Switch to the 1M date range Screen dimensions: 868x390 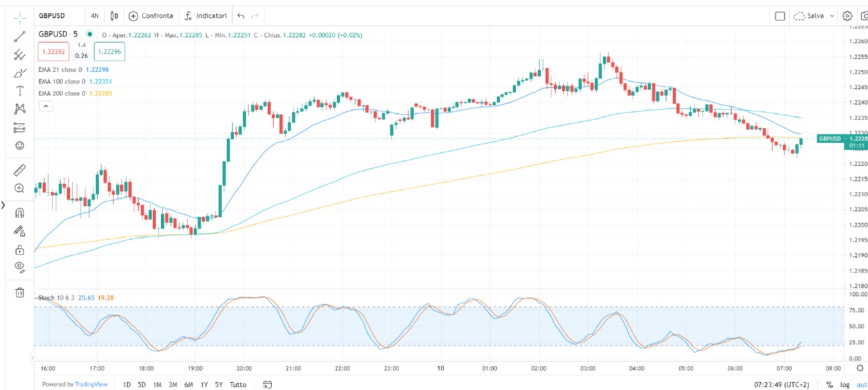pos(157,384)
